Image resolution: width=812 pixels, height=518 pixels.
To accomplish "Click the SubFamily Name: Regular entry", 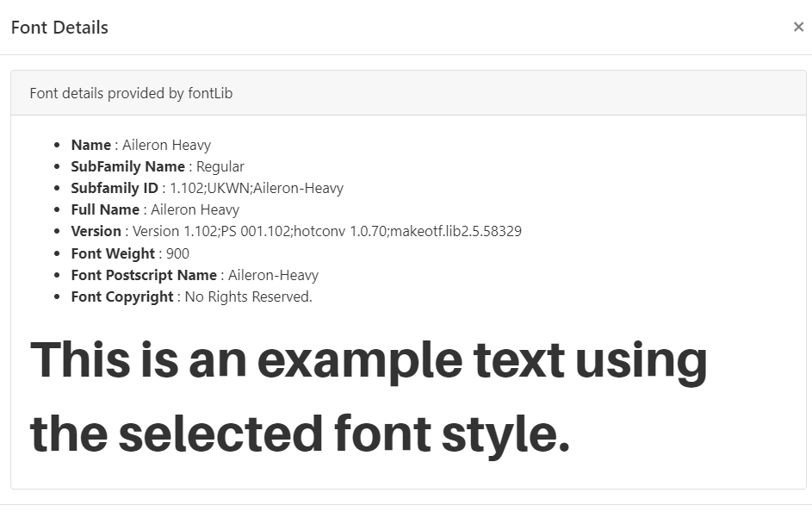I will (x=157, y=166).
